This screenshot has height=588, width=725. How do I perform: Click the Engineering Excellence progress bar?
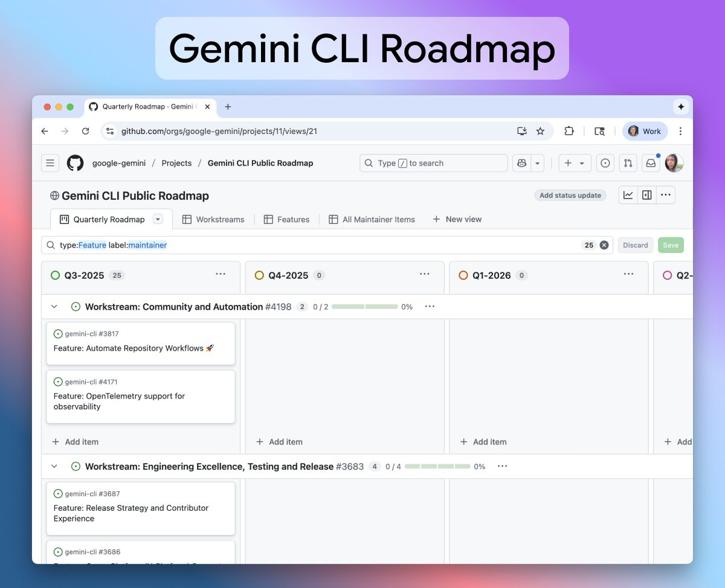437,467
